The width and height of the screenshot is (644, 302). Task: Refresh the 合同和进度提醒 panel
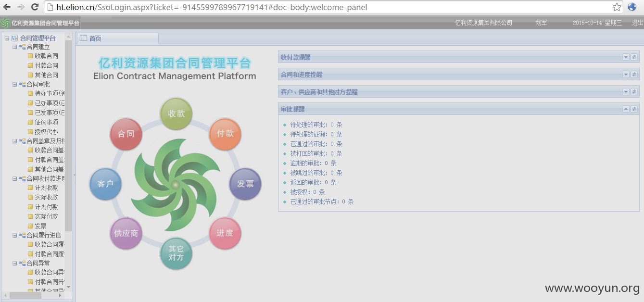(634, 75)
